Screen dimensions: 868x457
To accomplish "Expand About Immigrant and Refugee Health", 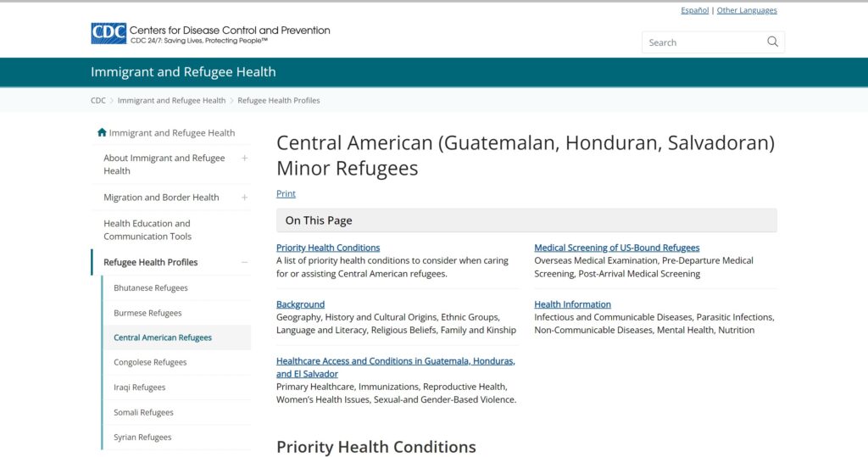I will click(244, 159).
